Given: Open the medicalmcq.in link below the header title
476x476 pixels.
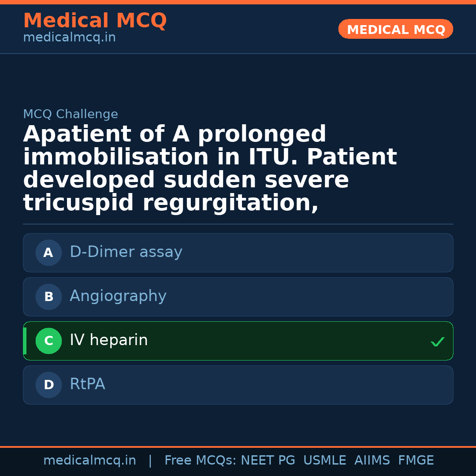Looking at the screenshot, I should point(69,38).
